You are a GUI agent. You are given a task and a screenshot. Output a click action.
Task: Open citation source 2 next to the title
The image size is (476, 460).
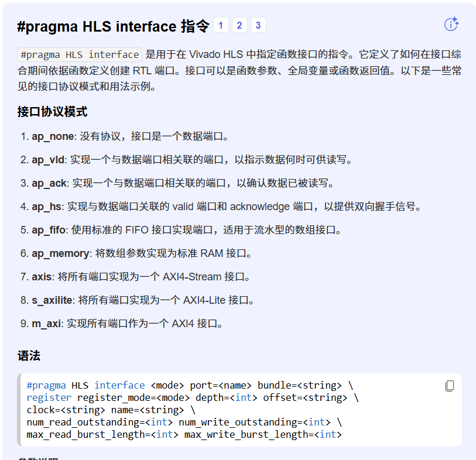click(x=239, y=25)
